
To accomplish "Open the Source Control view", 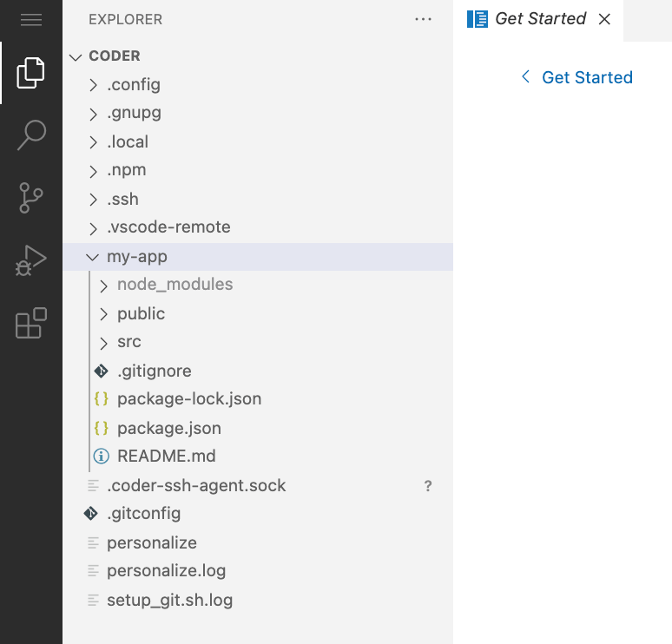I will [31, 198].
